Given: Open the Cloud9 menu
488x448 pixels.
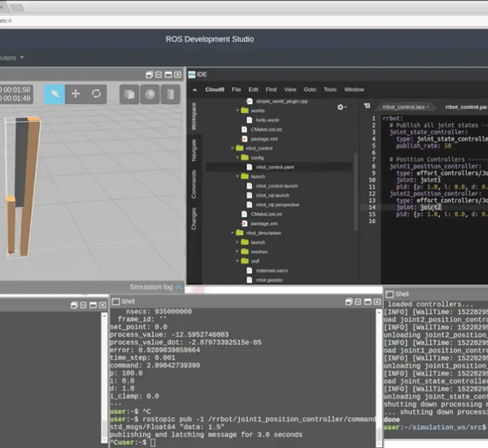Looking at the screenshot, I should (x=215, y=89).
